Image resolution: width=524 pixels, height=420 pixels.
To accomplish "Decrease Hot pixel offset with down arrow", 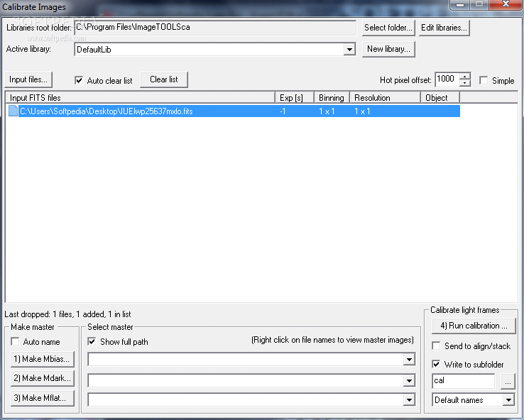I will 465,83.
